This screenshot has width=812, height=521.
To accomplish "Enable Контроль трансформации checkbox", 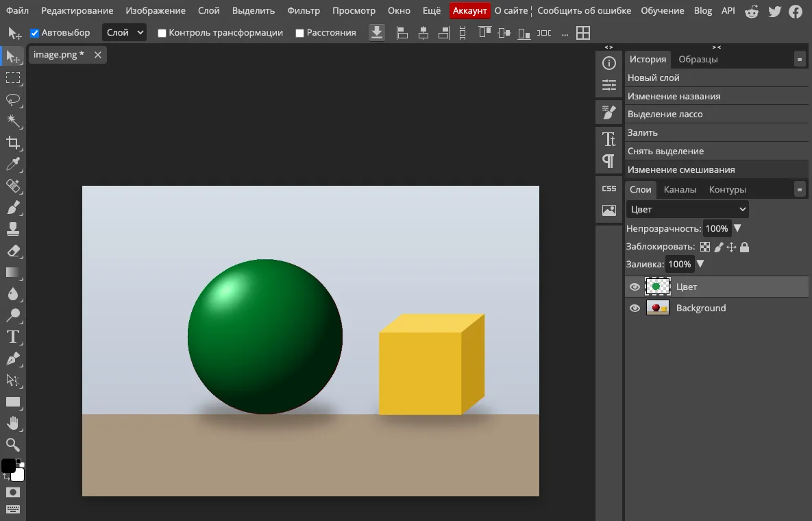I will 162,33.
